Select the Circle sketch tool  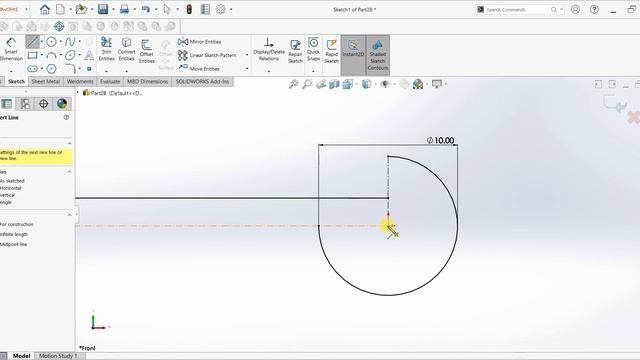point(51,42)
